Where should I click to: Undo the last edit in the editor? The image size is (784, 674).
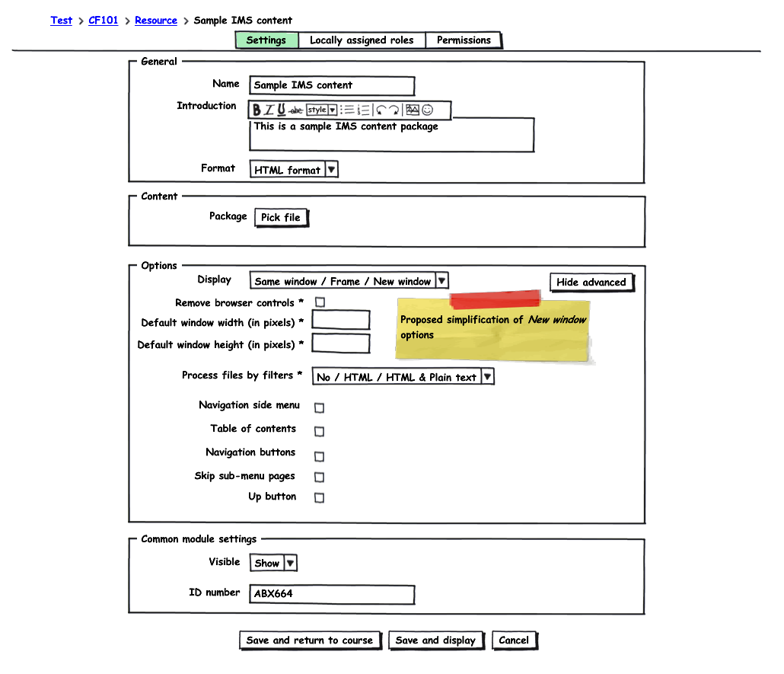(381, 110)
